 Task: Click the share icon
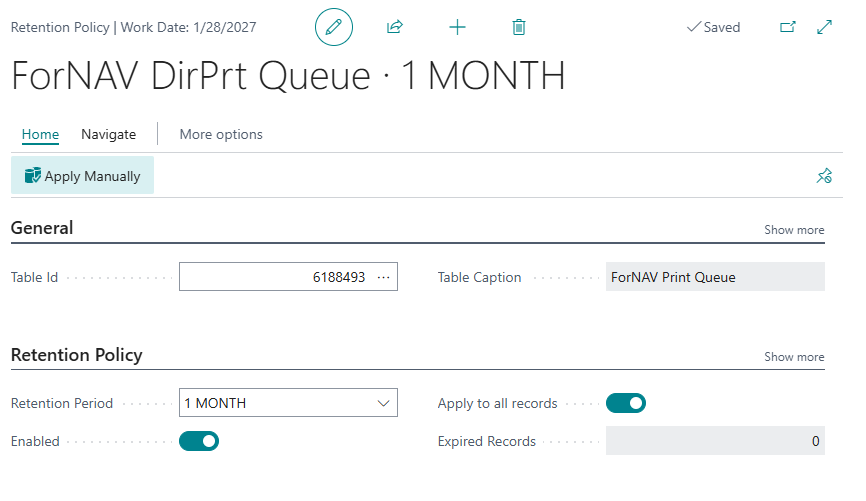coord(395,27)
